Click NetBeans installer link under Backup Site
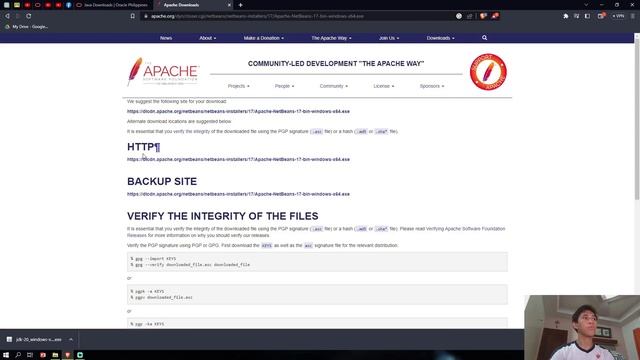This screenshot has height=360, width=640. [x=238, y=194]
